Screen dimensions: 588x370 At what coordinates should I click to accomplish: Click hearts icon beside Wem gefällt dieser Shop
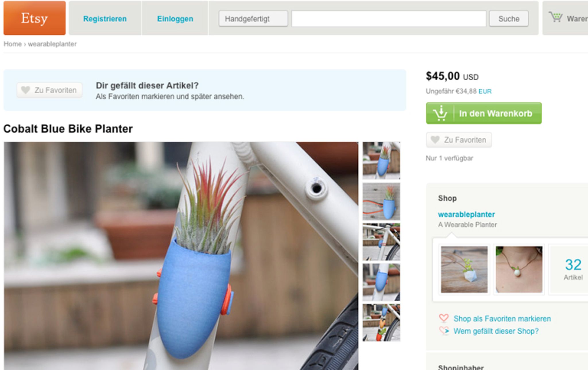[x=444, y=331]
